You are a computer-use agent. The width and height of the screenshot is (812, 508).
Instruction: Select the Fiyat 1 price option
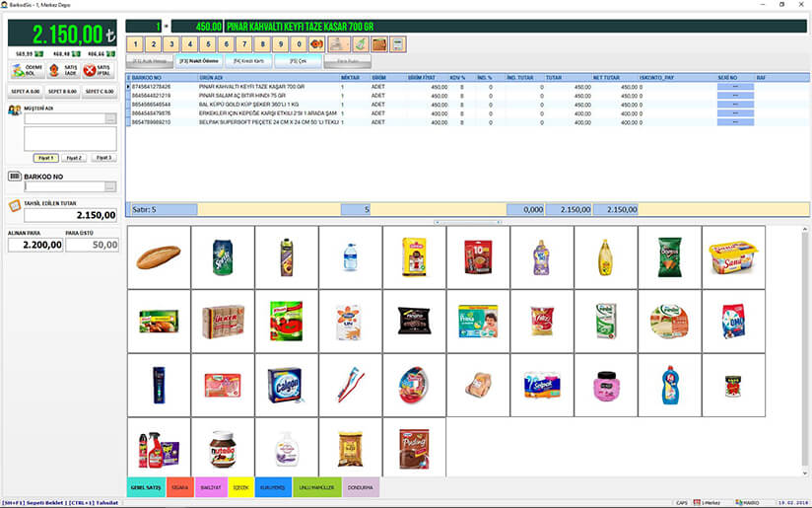tap(45, 158)
